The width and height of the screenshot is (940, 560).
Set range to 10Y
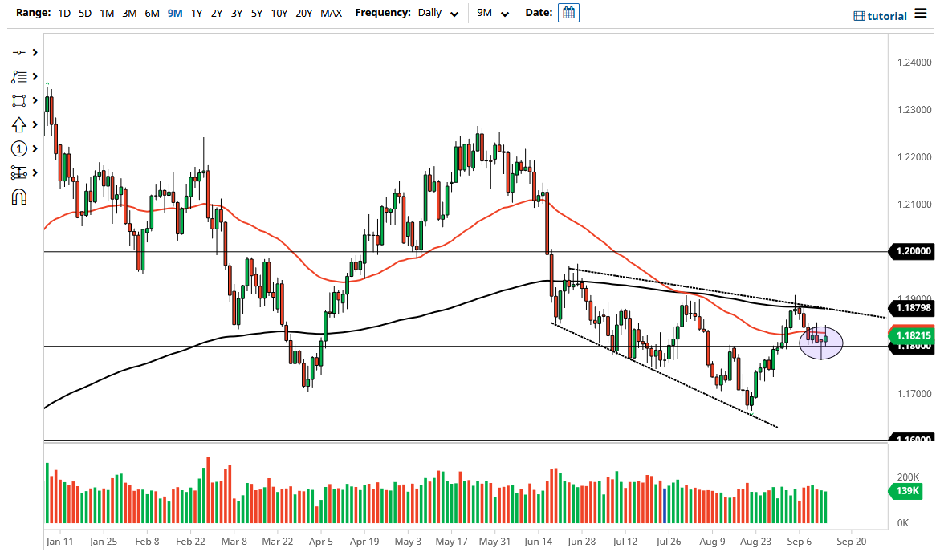pyautogui.click(x=279, y=13)
